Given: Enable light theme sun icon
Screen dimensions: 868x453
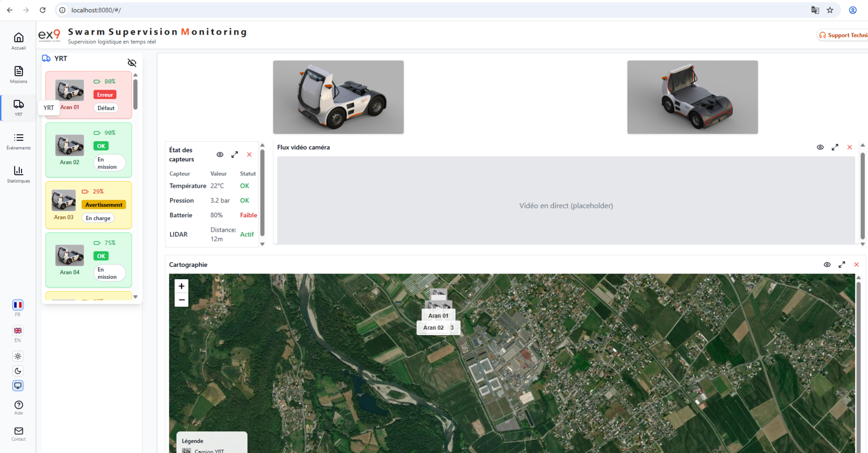Looking at the screenshot, I should click(x=18, y=356).
